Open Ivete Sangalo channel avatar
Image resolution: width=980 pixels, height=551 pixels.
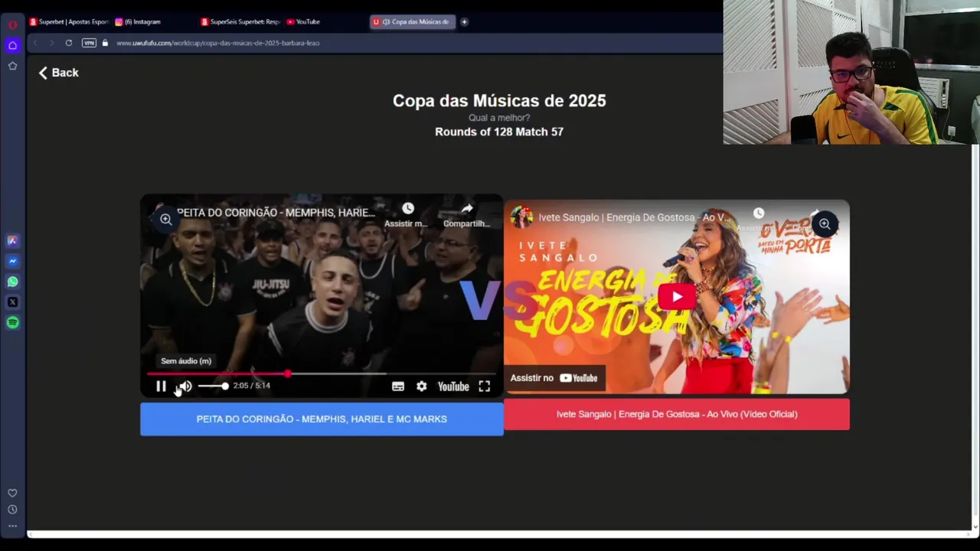tap(521, 217)
